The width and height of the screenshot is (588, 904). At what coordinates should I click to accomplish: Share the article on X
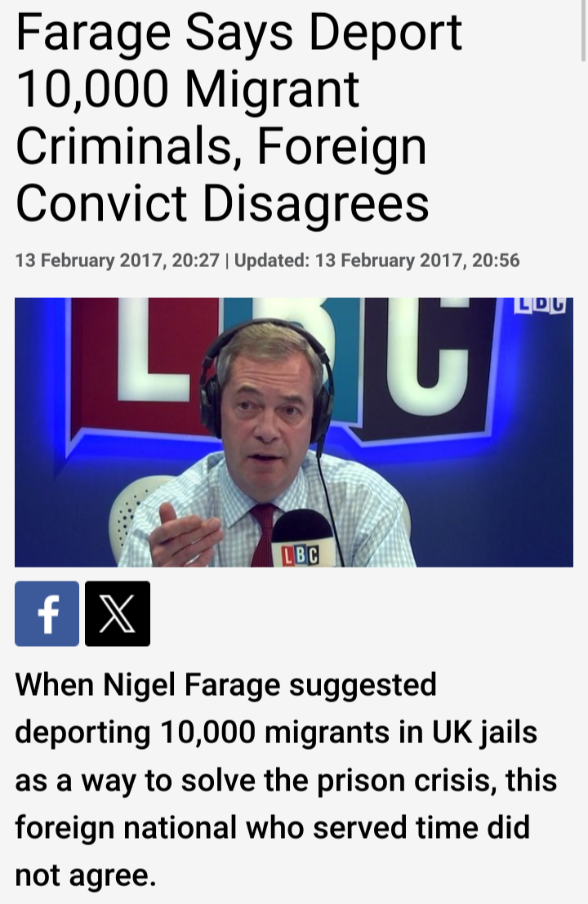118,613
